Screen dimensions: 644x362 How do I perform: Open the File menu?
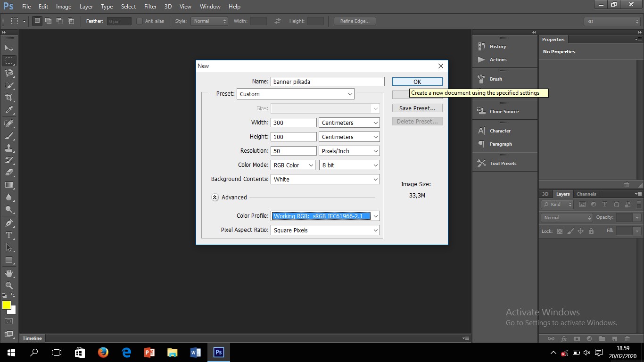tap(26, 7)
